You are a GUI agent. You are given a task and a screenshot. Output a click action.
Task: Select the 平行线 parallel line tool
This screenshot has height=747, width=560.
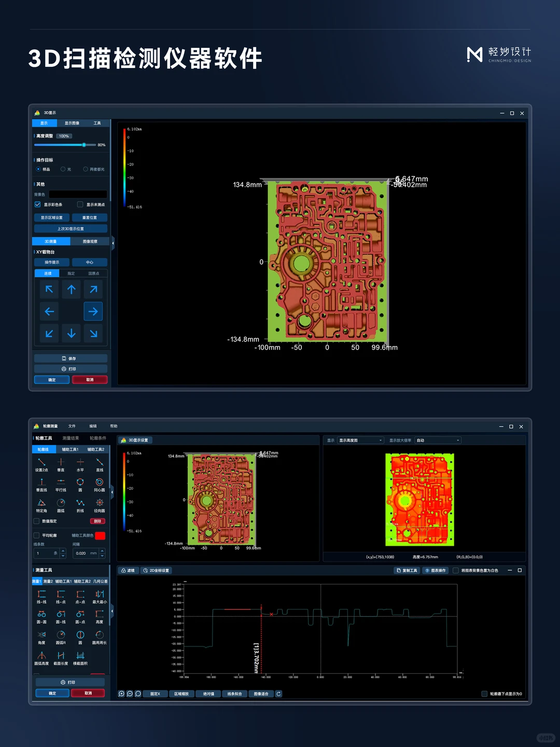(61, 485)
